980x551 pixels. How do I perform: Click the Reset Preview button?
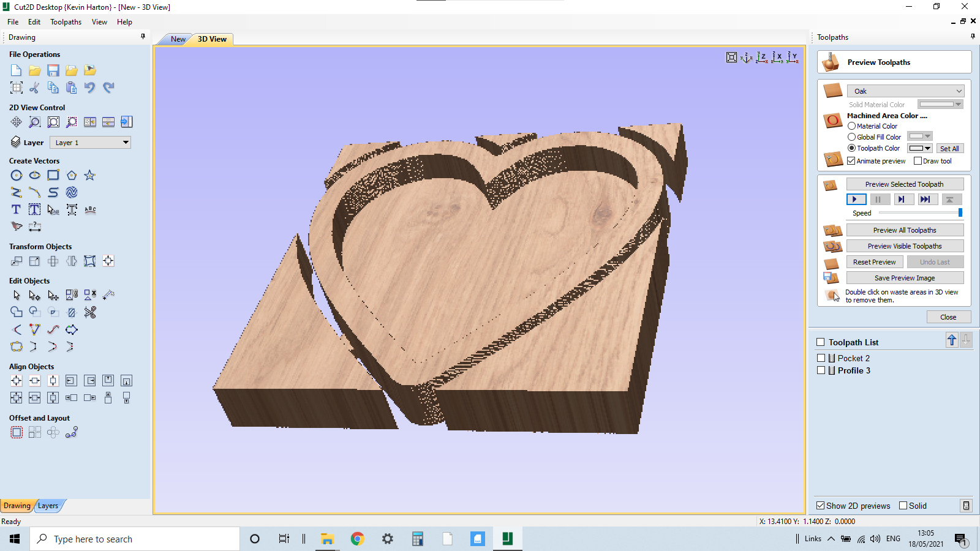(874, 262)
